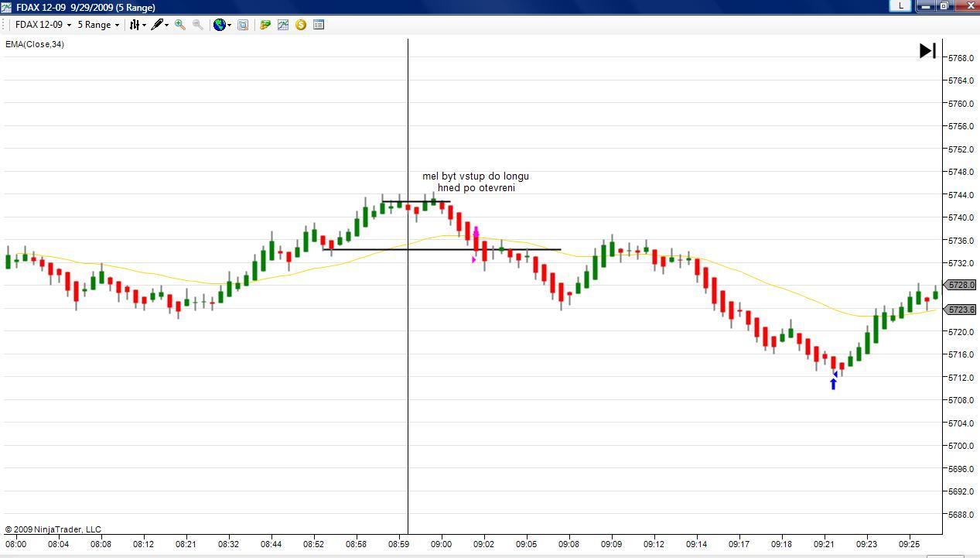Click the current price 5728.0 marker
Viewport: 980px width, 558px height.
[961, 285]
